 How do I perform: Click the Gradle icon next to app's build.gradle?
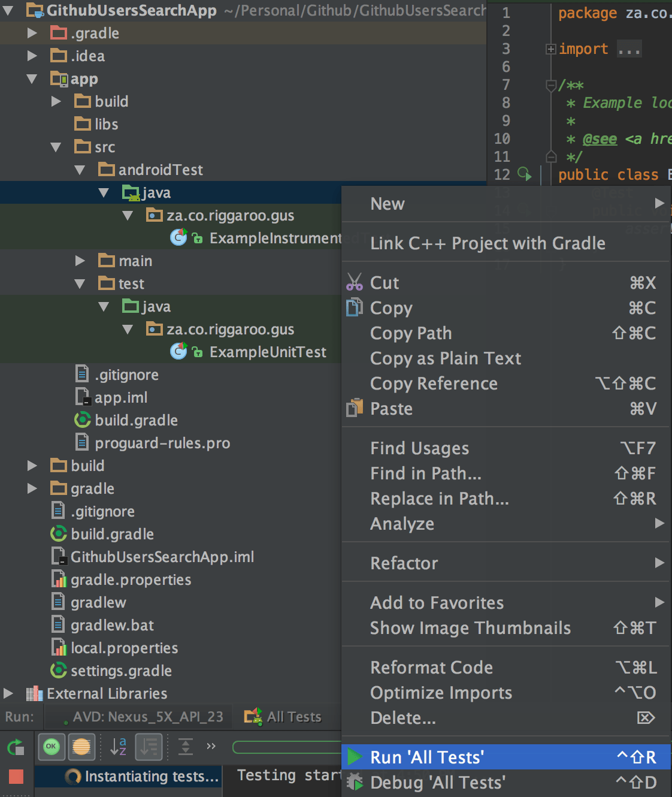coord(82,420)
